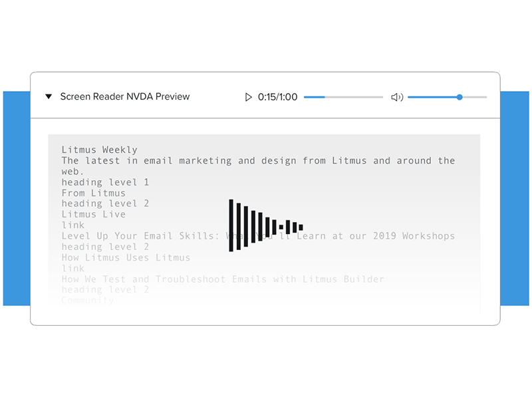Image resolution: width=532 pixels, height=399 pixels.
Task: Collapse the Screen Reader NVDA Preview panel
Action: click(x=49, y=96)
